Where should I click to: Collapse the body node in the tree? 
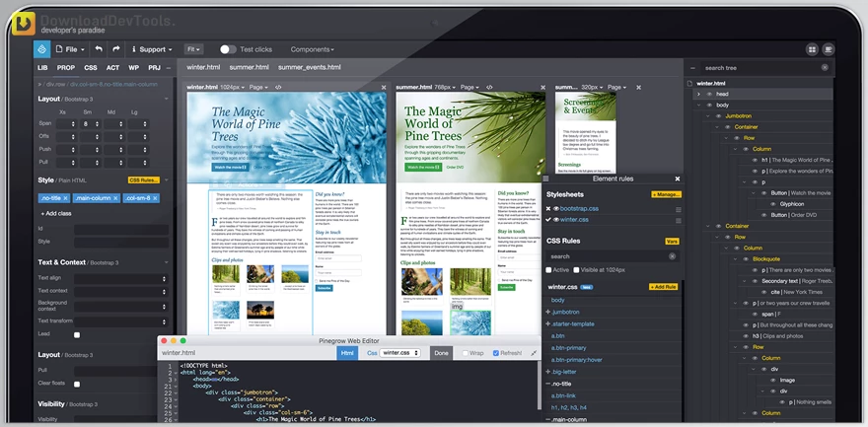(x=699, y=106)
